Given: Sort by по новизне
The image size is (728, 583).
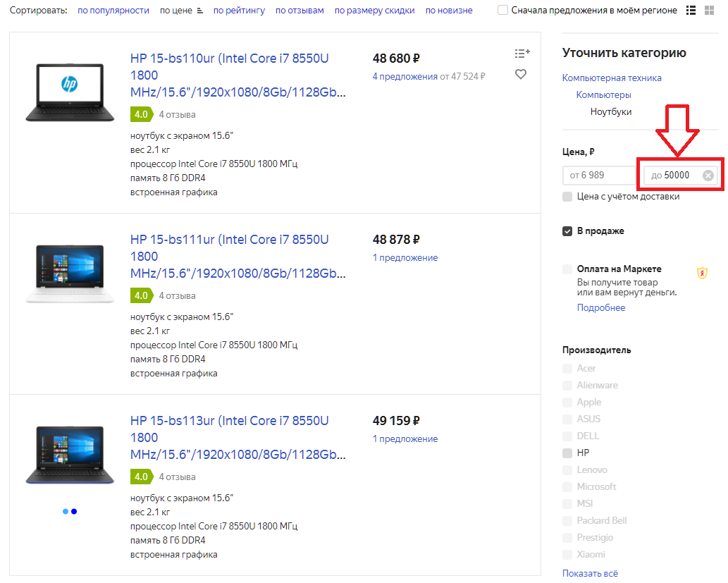Looking at the screenshot, I should tap(449, 10).
